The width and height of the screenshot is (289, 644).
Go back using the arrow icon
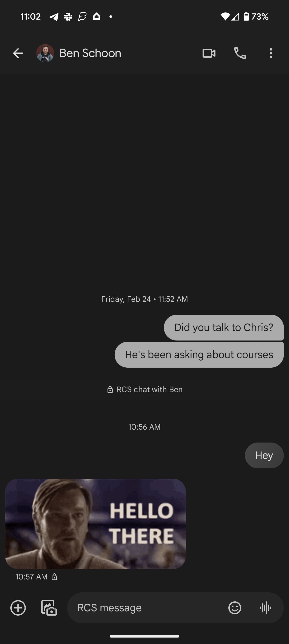click(18, 53)
